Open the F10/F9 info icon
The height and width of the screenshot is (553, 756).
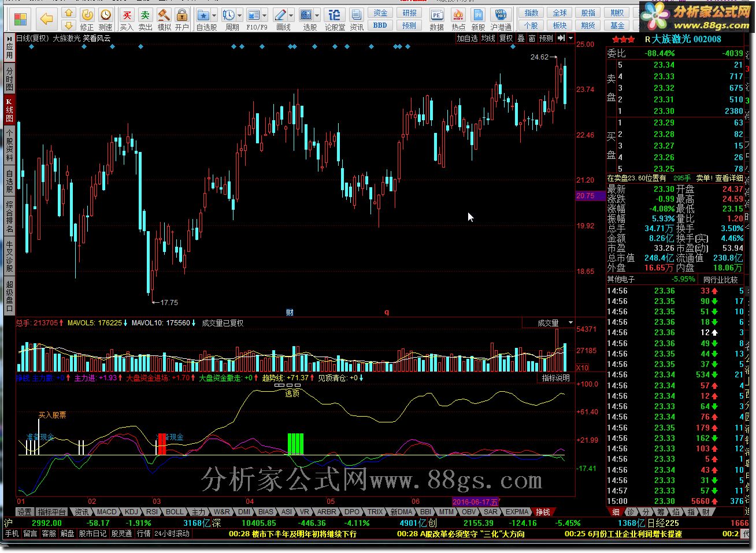coord(254,16)
